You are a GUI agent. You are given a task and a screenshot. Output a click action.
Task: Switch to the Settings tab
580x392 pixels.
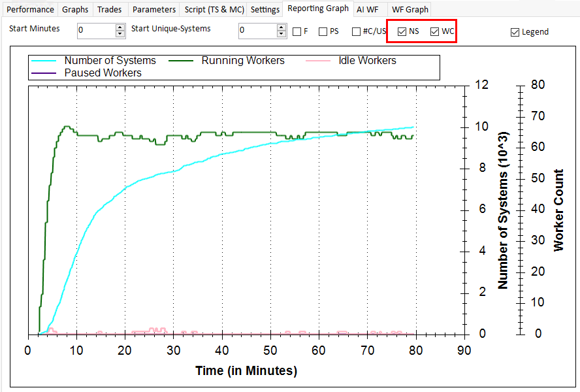(x=265, y=10)
